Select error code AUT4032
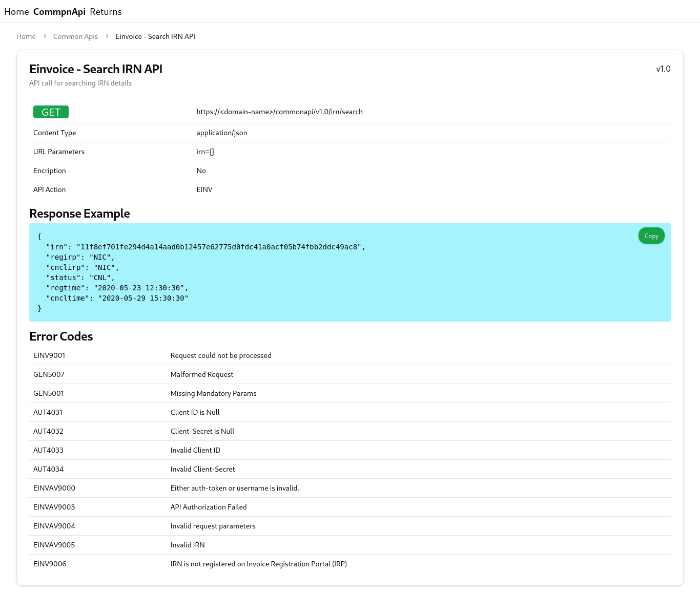Viewport: 700px width, 594px height. [48, 431]
